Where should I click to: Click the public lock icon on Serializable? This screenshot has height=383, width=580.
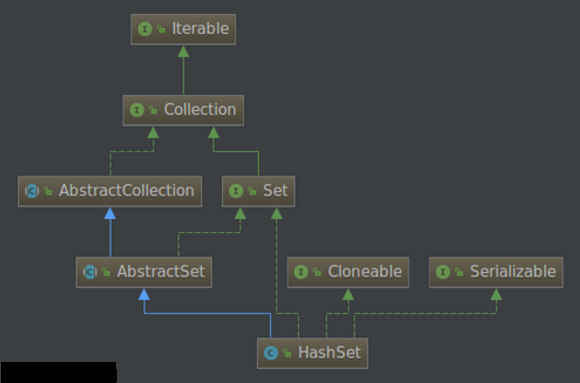click(459, 272)
